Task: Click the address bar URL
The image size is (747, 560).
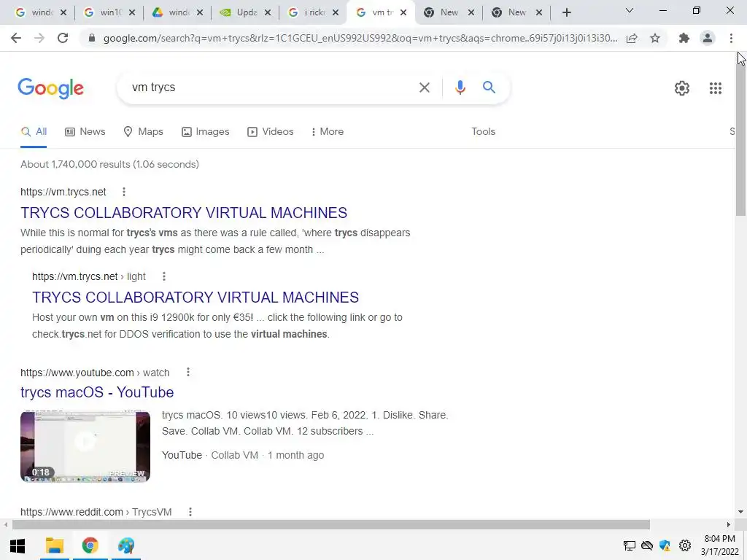Action: pos(360,38)
